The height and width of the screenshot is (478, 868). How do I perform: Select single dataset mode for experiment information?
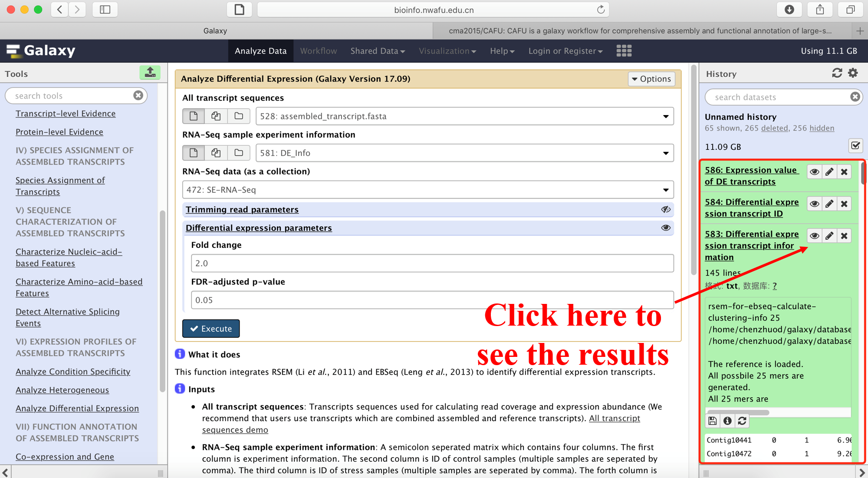pyautogui.click(x=194, y=153)
